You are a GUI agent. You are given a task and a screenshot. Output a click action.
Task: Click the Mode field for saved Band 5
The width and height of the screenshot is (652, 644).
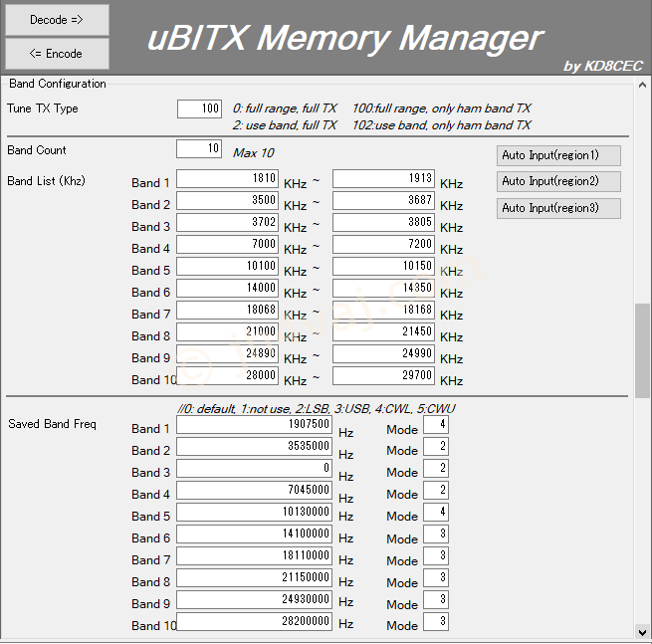[x=436, y=513]
